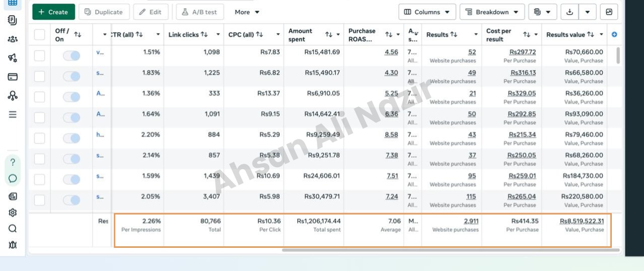Click the Duplicate button
The width and height of the screenshot is (644, 271).
104,12
